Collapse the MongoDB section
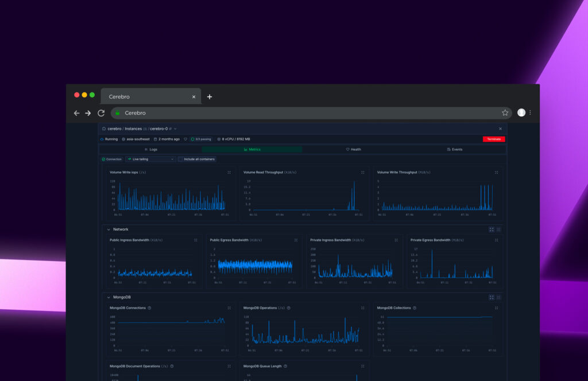 click(x=109, y=297)
